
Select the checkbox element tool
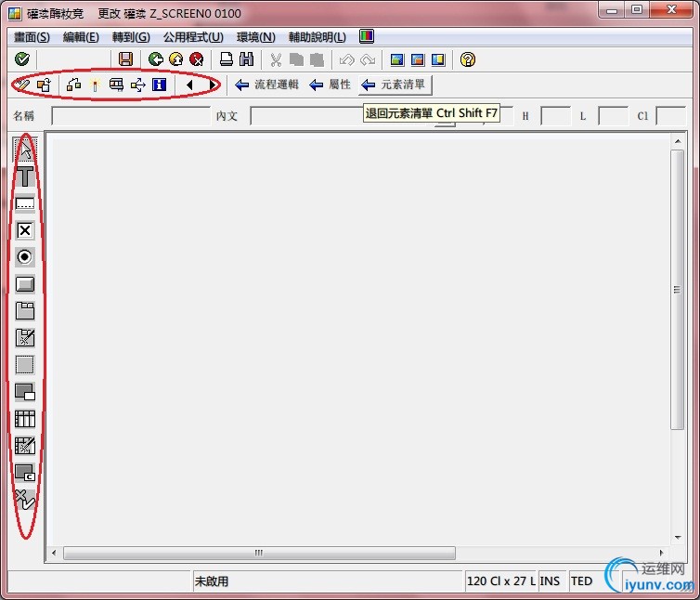[x=24, y=230]
